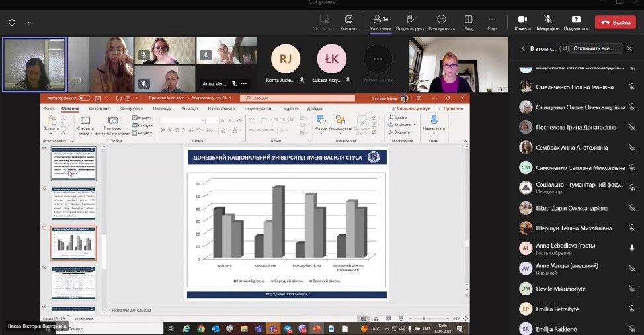Click the Поднять руку raise hand icon
The width and height of the screenshot is (644, 335).
pyautogui.click(x=410, y=19)
